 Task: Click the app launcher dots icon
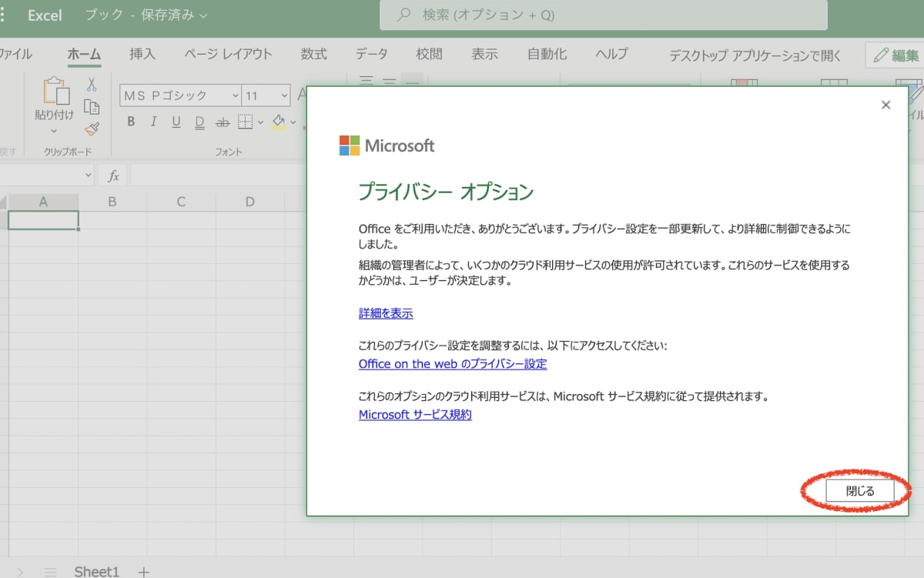2,15
